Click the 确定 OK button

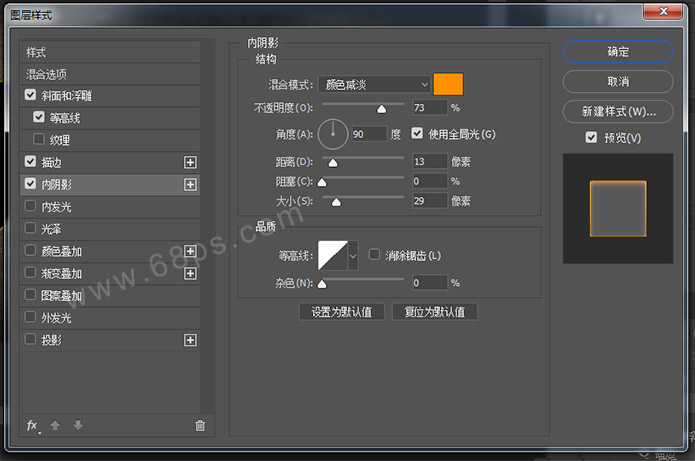click(618, 52)
